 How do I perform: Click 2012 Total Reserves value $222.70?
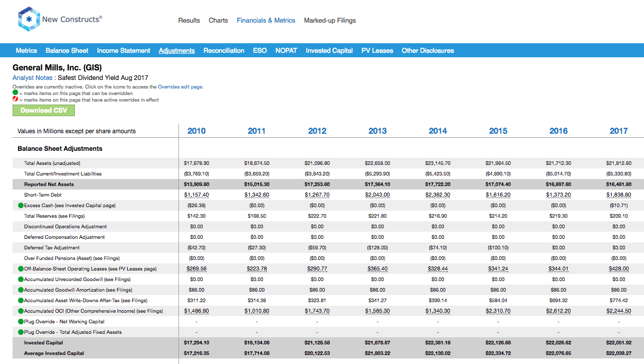click(x=317, y=216)
